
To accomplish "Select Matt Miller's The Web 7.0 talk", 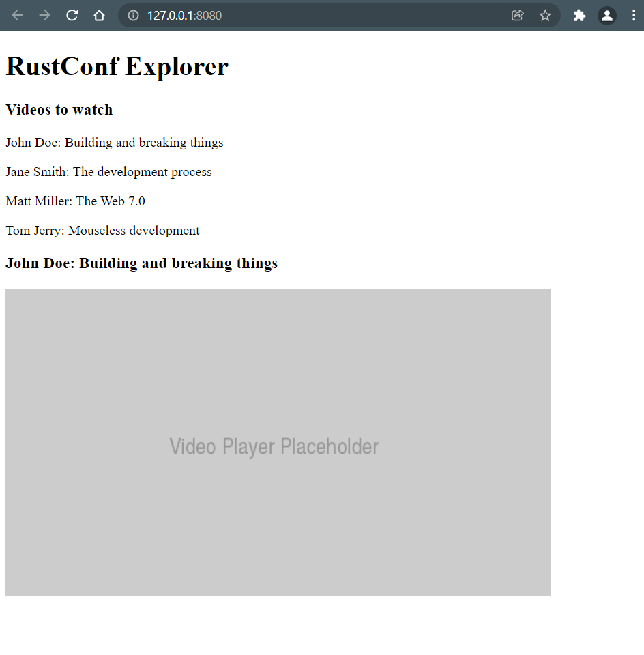I will (75, 201).
